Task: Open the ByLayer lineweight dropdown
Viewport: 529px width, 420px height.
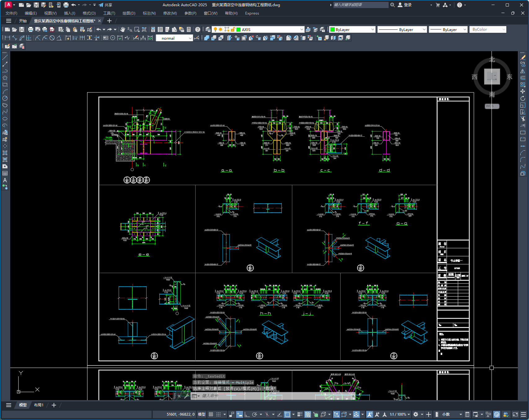Action: pos(465,29)
